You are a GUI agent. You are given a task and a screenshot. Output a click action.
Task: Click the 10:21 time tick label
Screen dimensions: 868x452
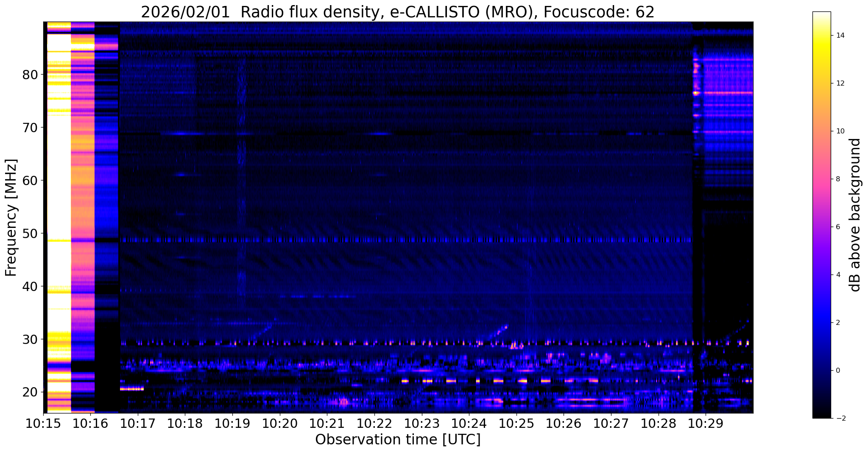[327, 424]
